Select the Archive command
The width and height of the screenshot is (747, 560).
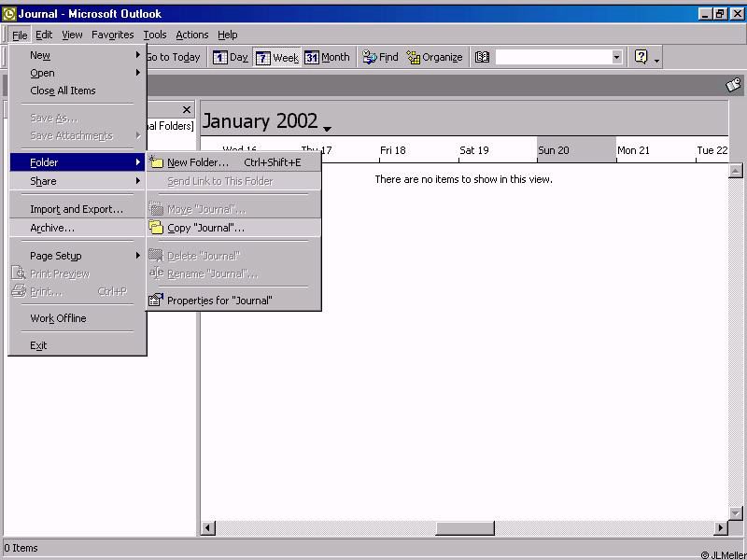click(x=78, y=228)
